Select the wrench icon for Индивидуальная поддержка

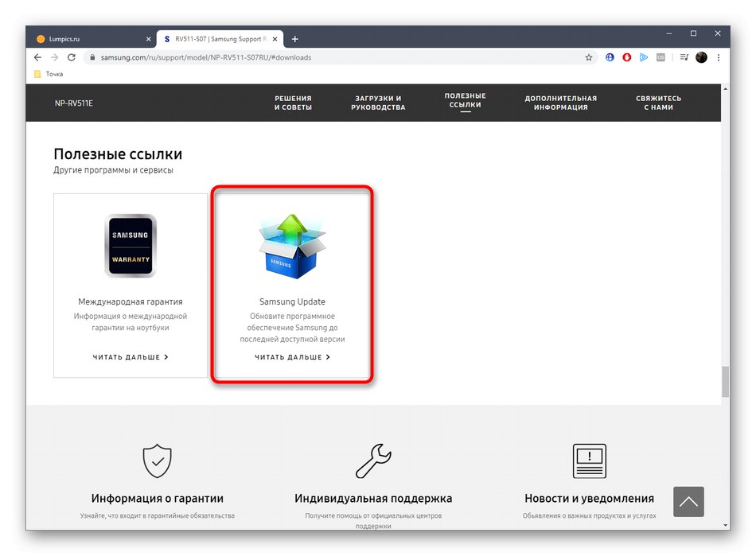click(372, 461)
